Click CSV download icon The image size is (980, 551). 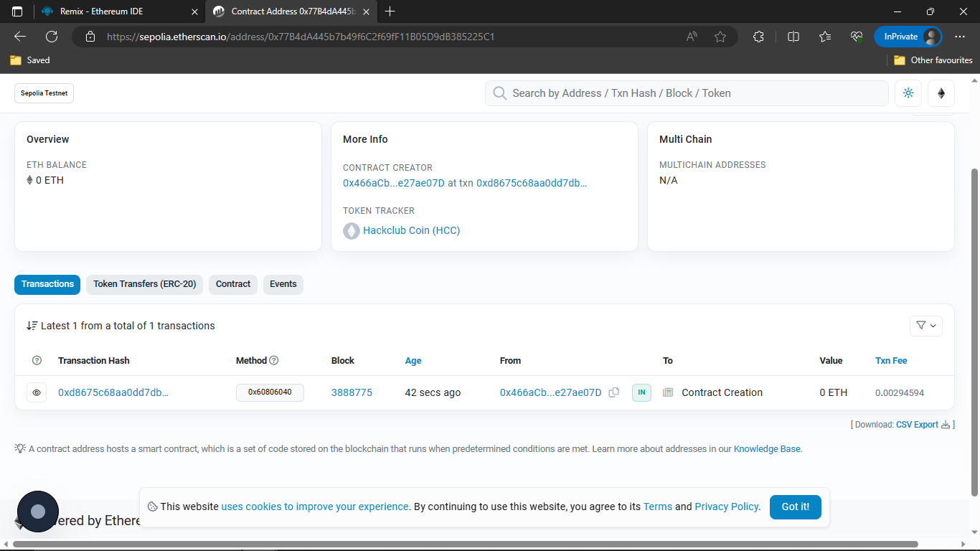coord(946,425)
